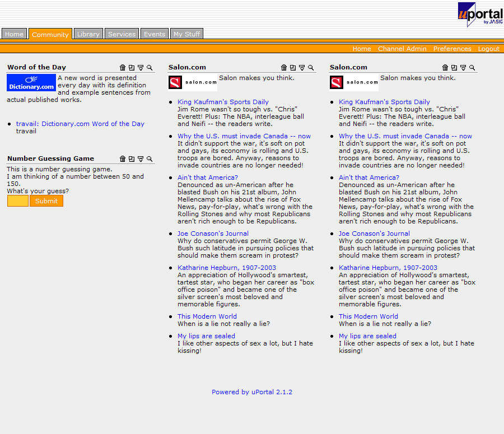Open travail: Dictionary.com Word of the Day link
The width and height of the screenshot is (504, 434).
80,124
